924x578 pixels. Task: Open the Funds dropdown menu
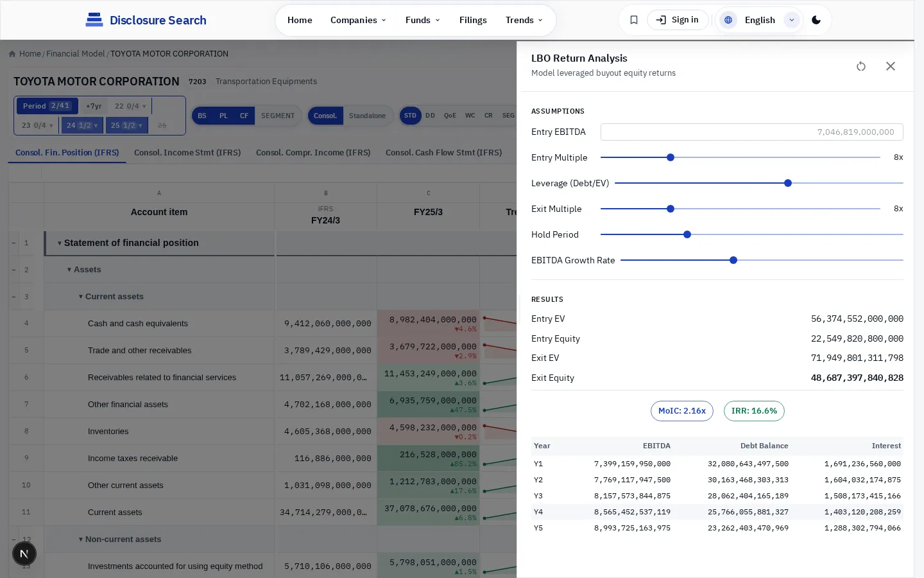tap(423, 20)
